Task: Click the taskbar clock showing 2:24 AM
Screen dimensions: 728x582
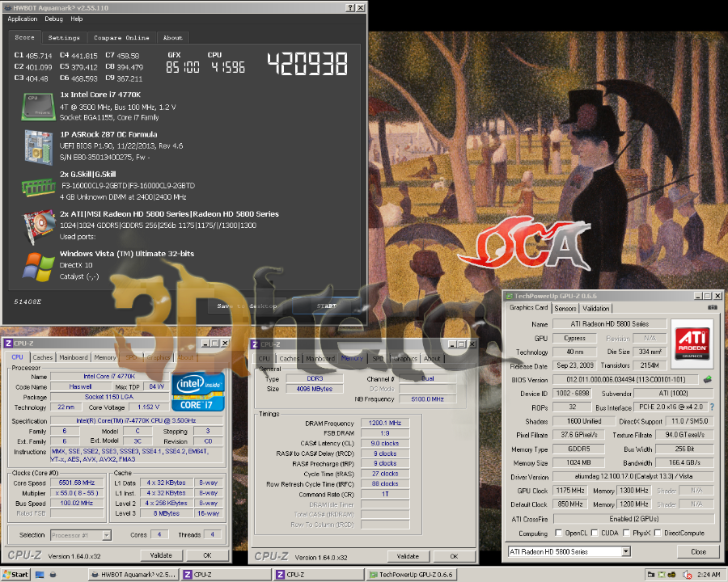Action: tap(709, 575)
